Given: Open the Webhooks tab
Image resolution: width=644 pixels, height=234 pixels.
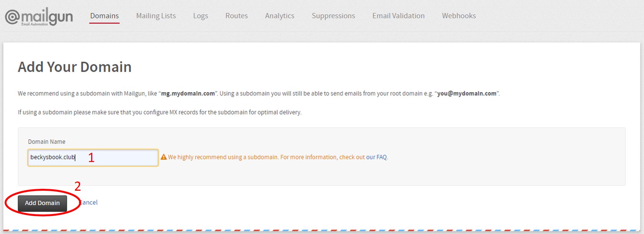Looking at the screenshot, I should (459, 16).
